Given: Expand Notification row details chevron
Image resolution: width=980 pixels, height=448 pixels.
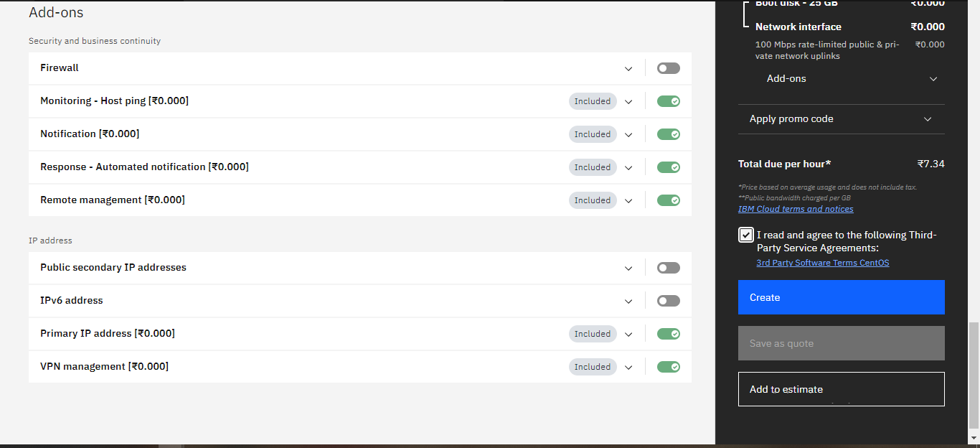Looking at the screenshot, I should pyautogui.click(x=628, y=135).
